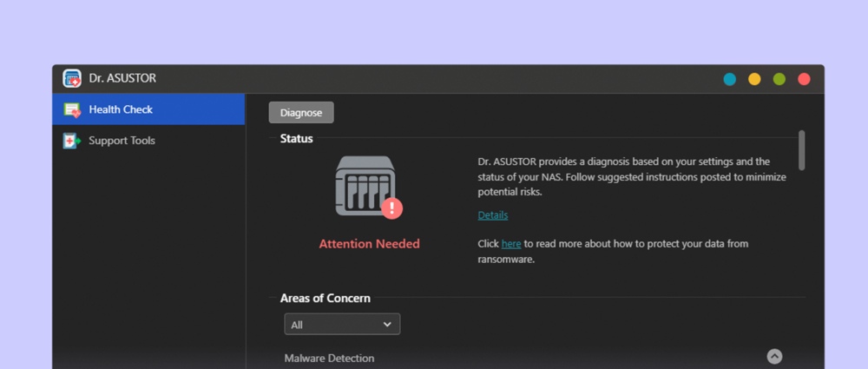Click the chevron arrow in the All dropdown
The height and width of the screenshot is (369, 868).
(x=387, y=324)
